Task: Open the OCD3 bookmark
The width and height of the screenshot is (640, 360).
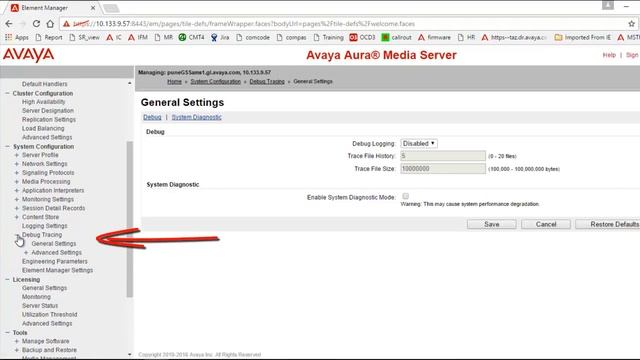Action: [x=362, y=37]
